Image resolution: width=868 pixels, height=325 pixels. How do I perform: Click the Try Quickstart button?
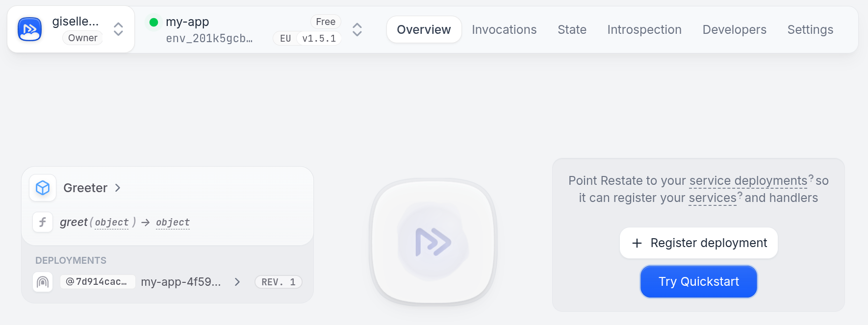699,281
